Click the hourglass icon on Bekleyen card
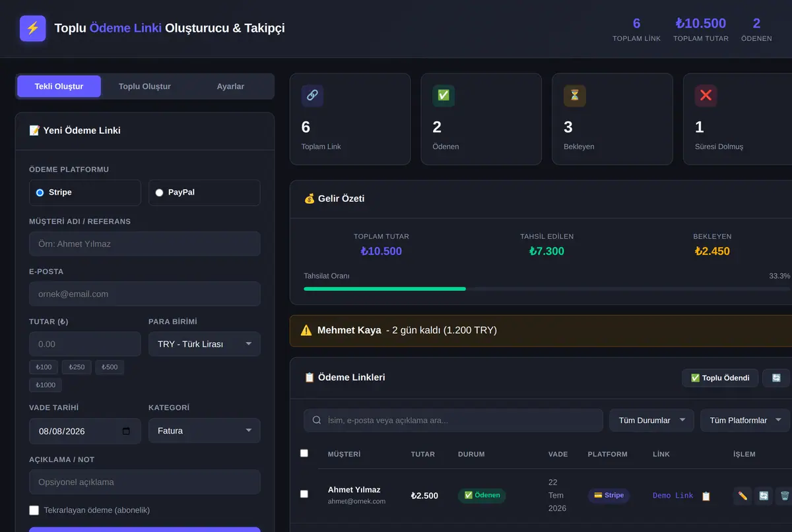The width and height of the screenshot is (792, 532). click(575, 96)
